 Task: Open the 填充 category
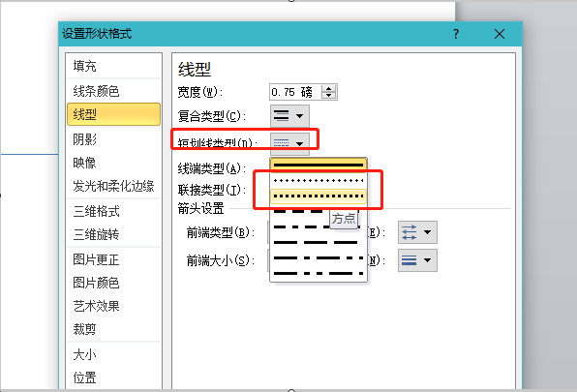[x=113, y=66]
